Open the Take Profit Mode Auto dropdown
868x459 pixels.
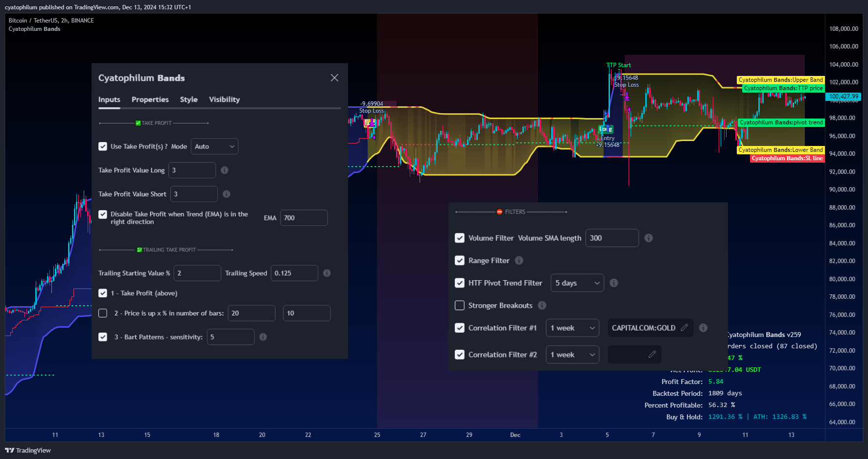pos(214,146)
